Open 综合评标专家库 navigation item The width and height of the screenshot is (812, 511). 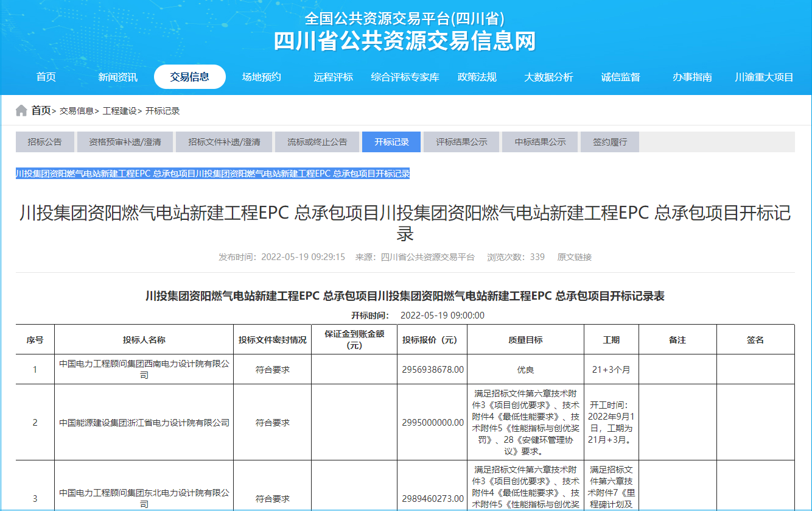pyautogui.click(x=405, y=77)
